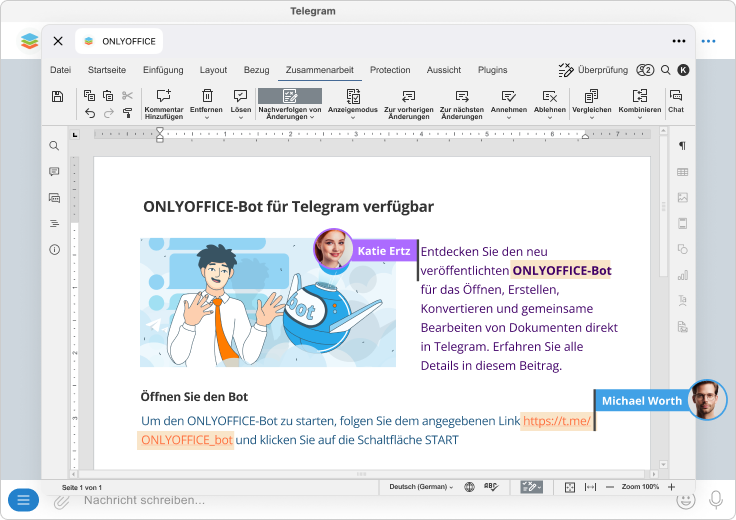
Task: Click the Copy icon in toolbar
Action: pyautogui.click(x=89, y=95)
